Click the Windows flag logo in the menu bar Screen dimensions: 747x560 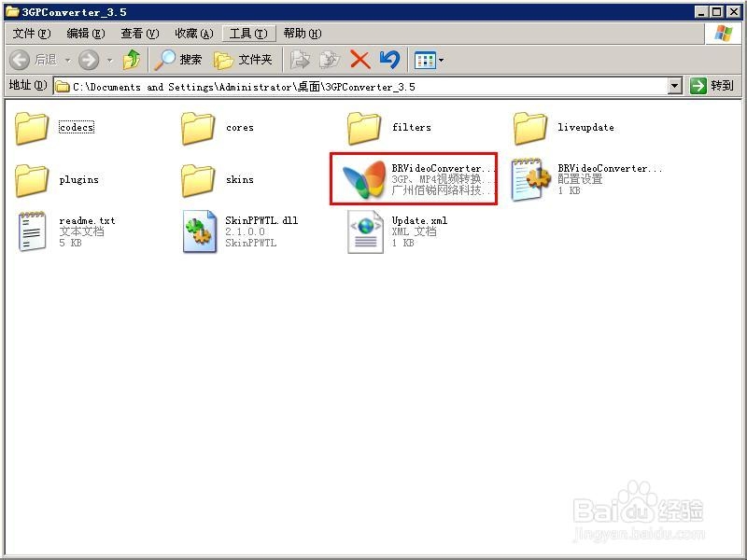tap(723, 34)
